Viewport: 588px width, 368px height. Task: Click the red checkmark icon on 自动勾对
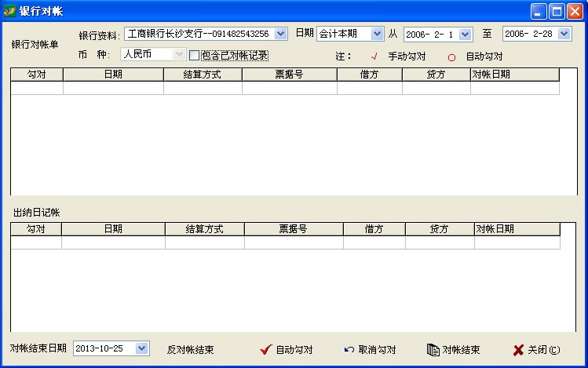coord(265,350)
